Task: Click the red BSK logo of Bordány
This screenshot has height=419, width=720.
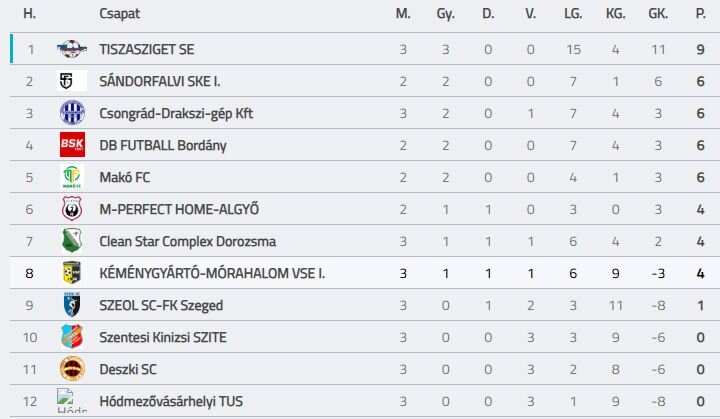Action: tap(72, 145)
